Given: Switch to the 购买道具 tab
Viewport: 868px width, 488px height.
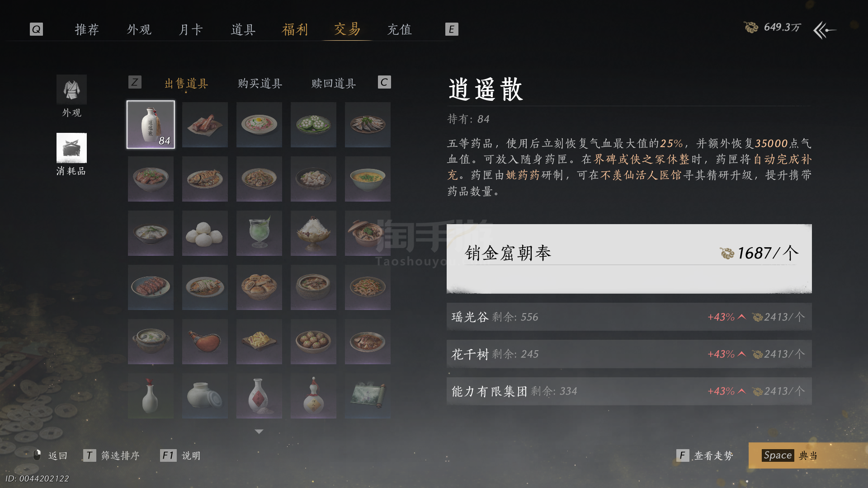Looking at the screenshot, I should [260, 84].
